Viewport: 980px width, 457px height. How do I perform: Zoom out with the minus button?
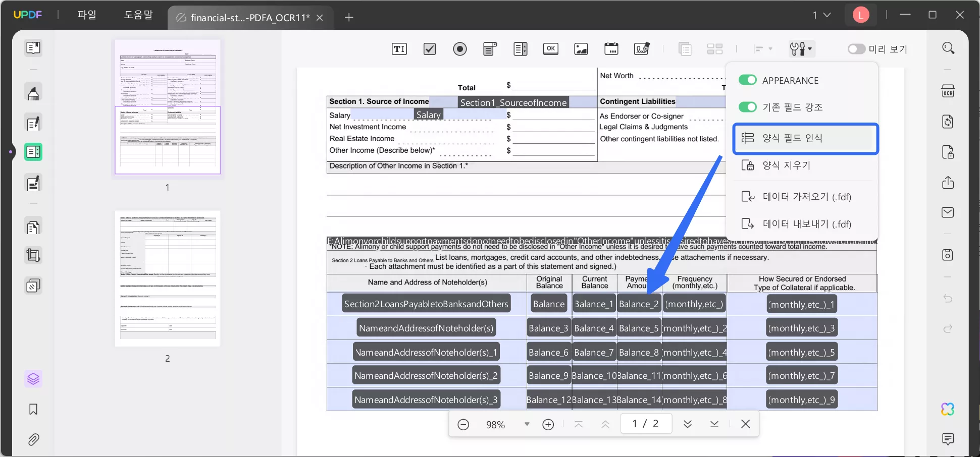click(x=463, y=425)
